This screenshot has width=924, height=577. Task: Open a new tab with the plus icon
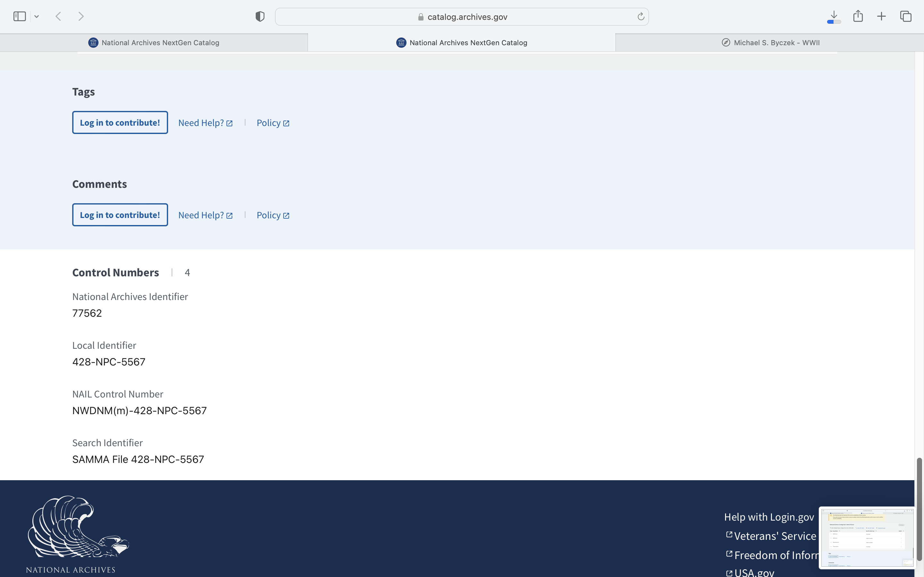pos(881,16)
